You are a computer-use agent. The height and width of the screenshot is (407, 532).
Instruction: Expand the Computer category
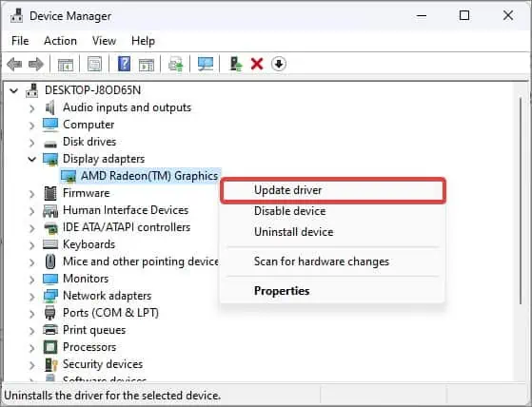click(x=32, y=126)
